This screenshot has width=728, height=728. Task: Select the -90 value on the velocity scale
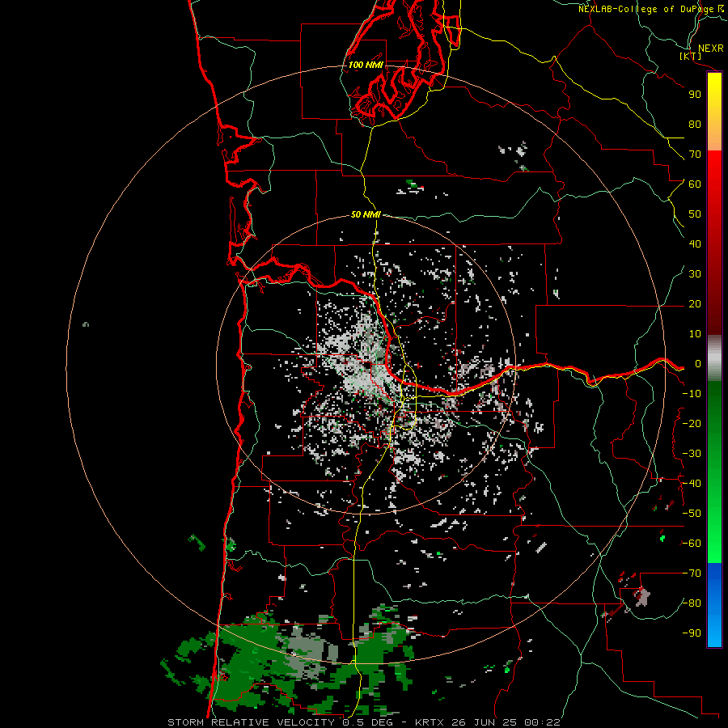click(x=692, y=633)
